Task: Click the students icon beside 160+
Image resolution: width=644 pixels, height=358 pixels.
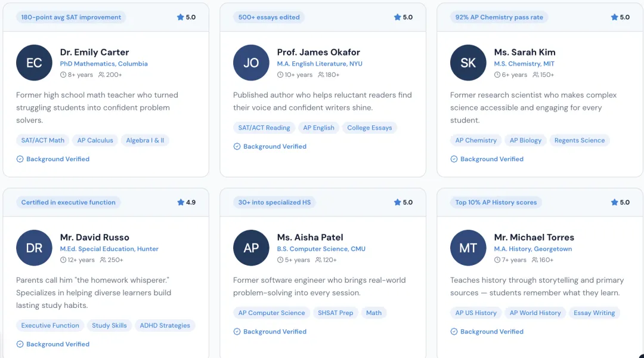Action: [x=534, y=260]
